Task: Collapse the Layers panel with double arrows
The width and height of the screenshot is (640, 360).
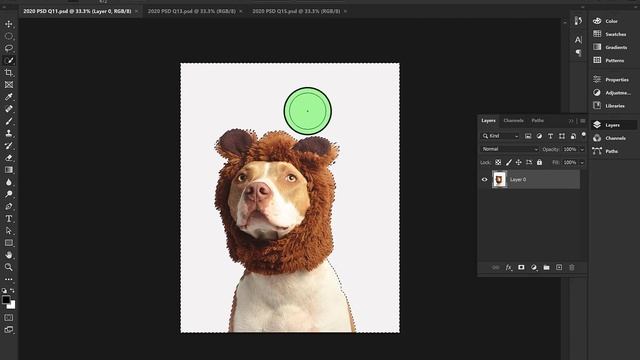Action: [571, 121]
